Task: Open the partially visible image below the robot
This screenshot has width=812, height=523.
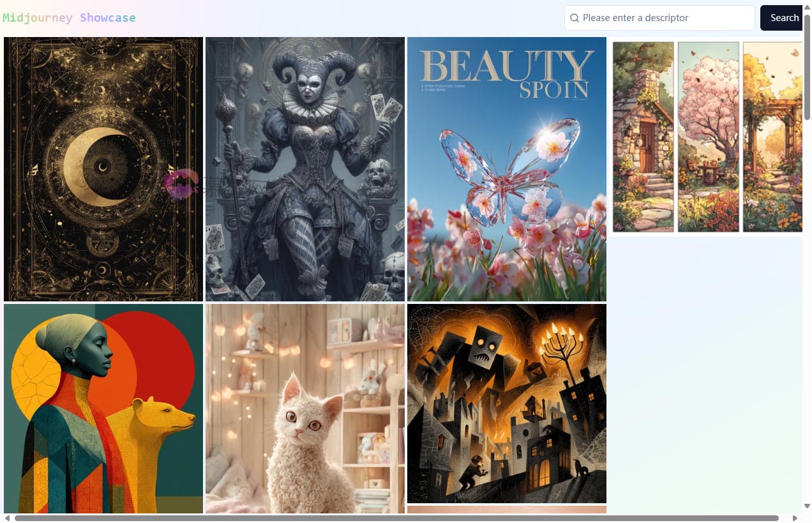Action: pyautogui.click(x=507, y=510)
